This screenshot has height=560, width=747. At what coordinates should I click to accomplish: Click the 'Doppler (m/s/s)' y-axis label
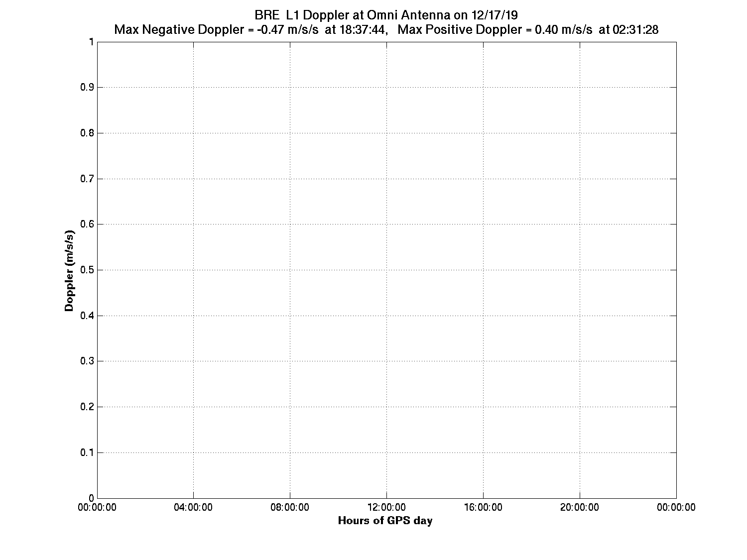tap(70, 270)
